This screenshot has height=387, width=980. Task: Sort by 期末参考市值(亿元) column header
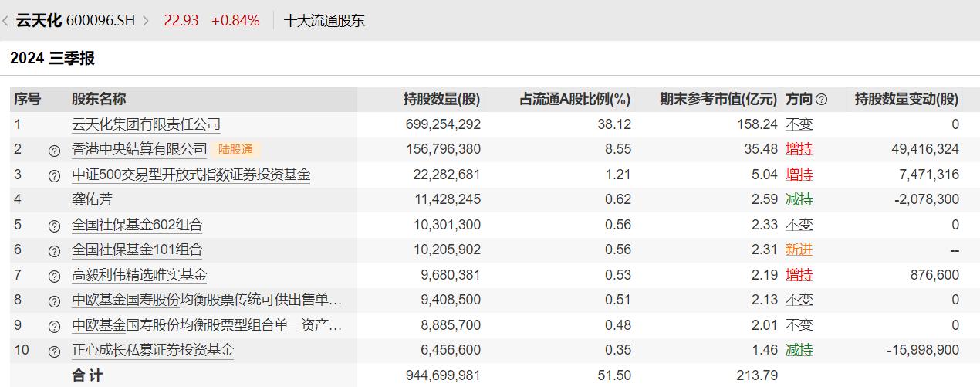(x=718, y=99)
